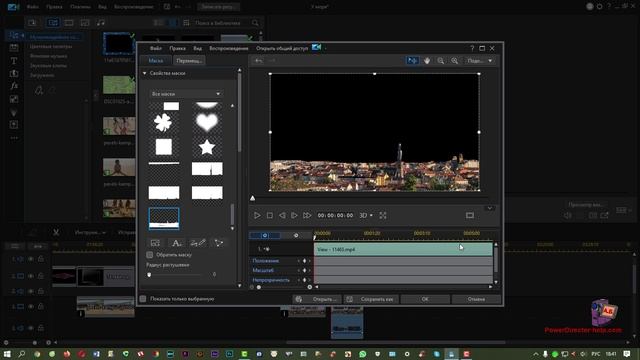
Task: Click the library search magnifier in main window
Action: (x=255, y=23)
